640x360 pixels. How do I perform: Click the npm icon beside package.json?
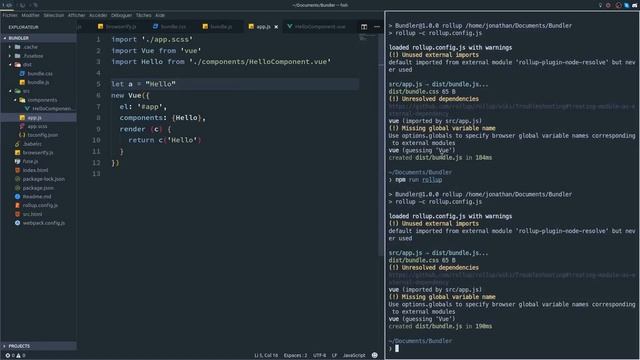pos(18,188)
